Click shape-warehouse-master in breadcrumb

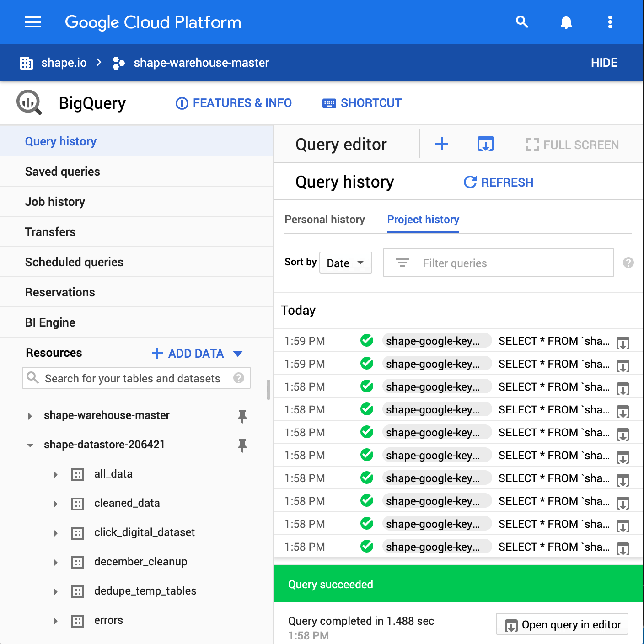coord(201,63)
